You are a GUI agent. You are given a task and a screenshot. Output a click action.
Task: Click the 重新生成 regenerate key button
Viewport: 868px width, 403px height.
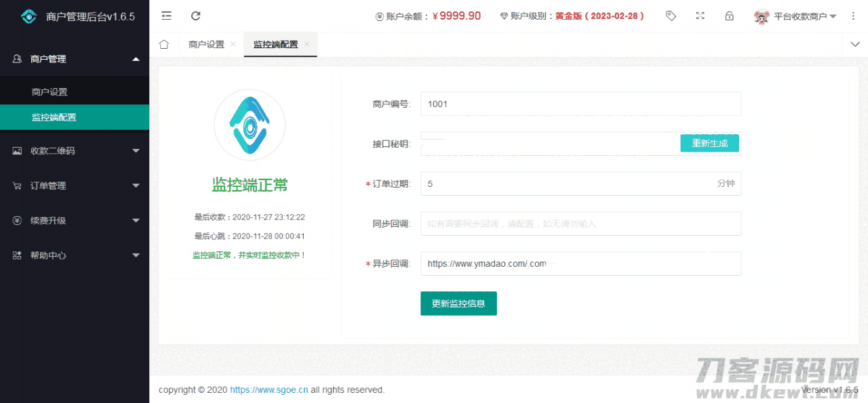coord(709,143)
